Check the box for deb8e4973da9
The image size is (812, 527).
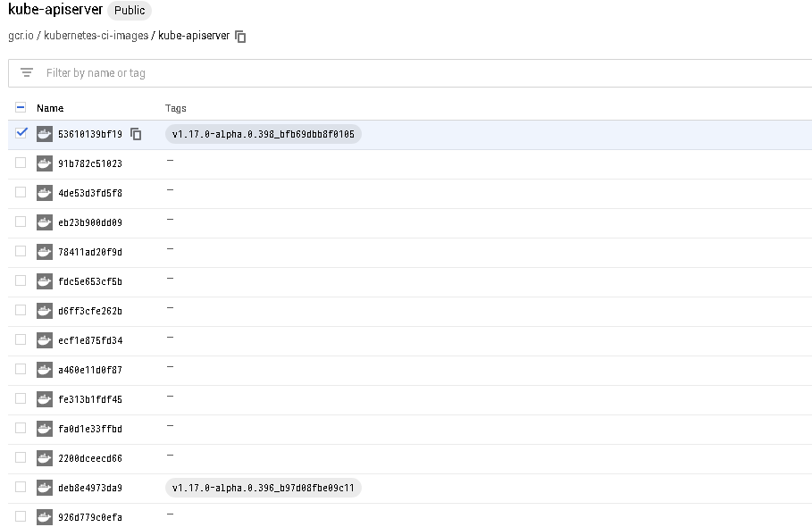coord(21,487)
